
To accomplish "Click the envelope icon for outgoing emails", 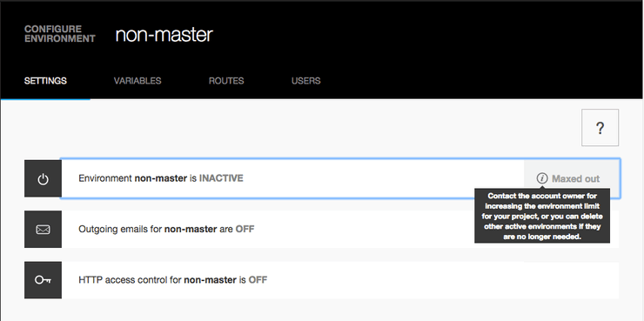I will tap(44, 230).
